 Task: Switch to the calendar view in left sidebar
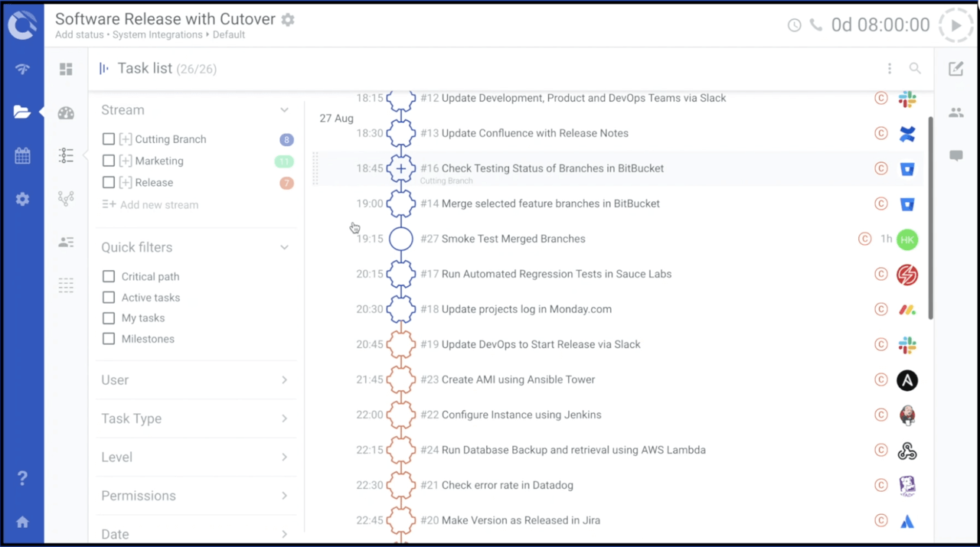(x=22, y=156)
